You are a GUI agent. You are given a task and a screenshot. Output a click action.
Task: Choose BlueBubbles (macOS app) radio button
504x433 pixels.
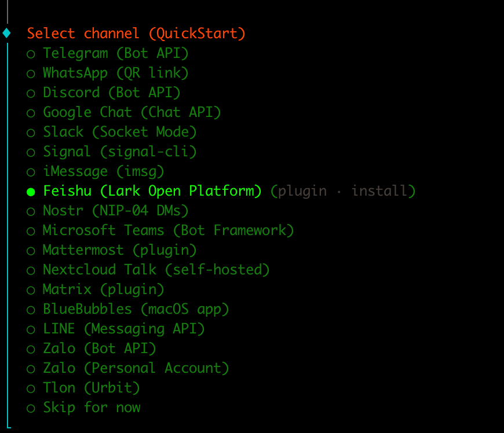coord(31,310)
